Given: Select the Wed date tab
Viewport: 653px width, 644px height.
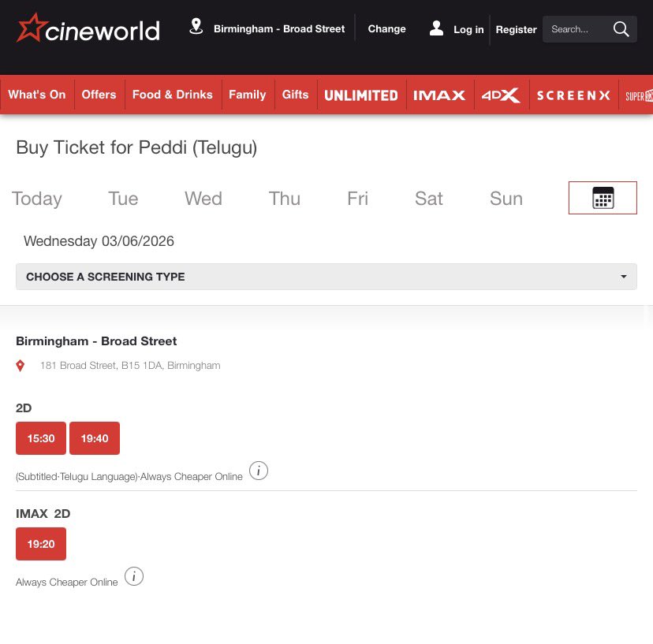Looking at the screenshot, I should coord(203,199).
